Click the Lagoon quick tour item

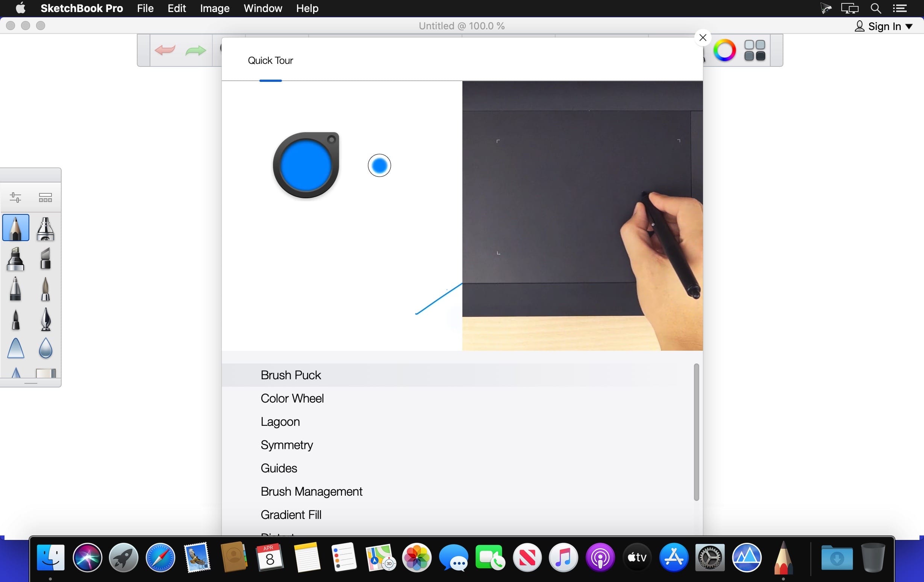[280, 421]
